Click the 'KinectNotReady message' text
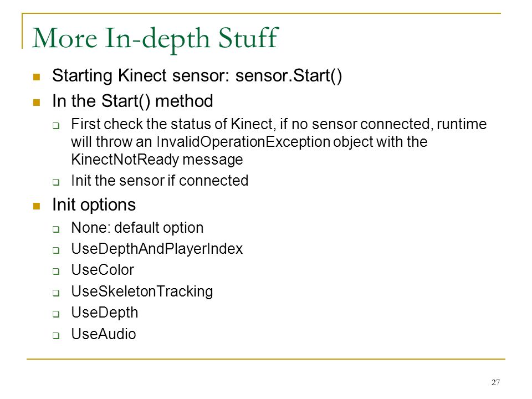532x399 pixels. click(157, 160)
